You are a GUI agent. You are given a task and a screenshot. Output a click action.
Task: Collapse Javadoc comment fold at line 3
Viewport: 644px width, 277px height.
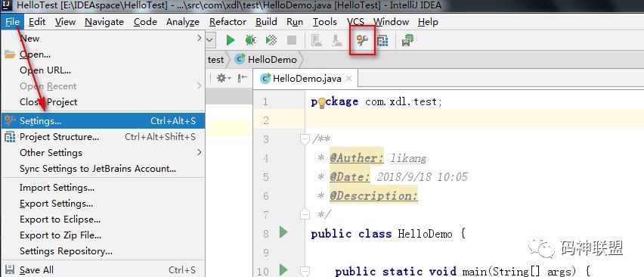point(305,140)
